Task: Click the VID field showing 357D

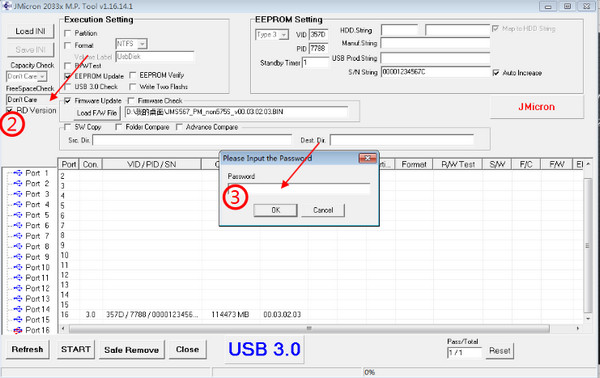Action: pyautogui.click(x=318, y=35)
